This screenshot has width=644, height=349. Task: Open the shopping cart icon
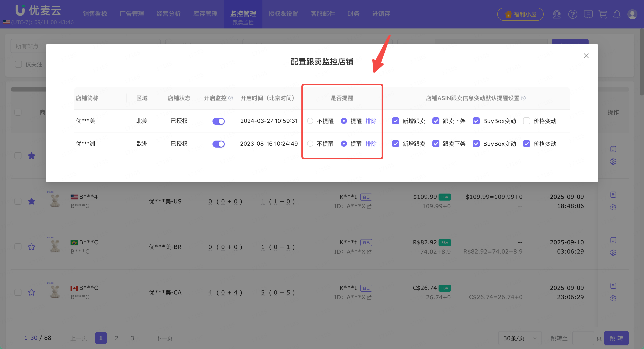click(x=603, y=14)
